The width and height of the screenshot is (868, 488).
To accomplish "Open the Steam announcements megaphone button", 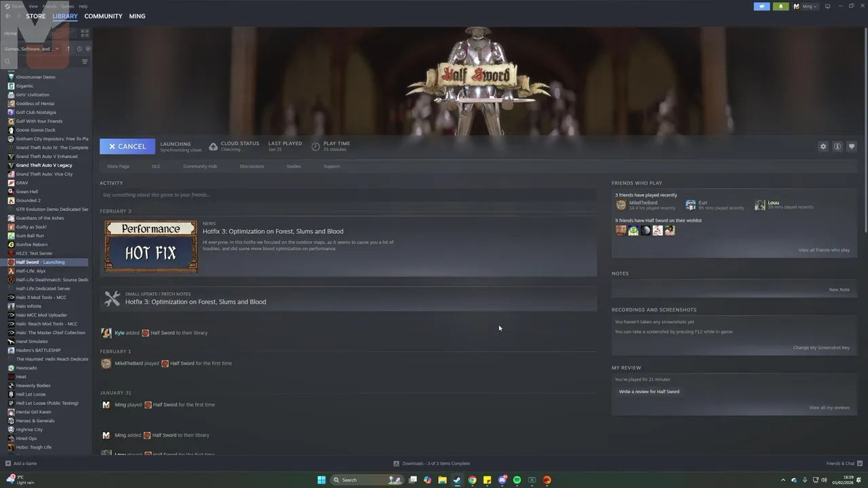I will click(x=762, y=6).
